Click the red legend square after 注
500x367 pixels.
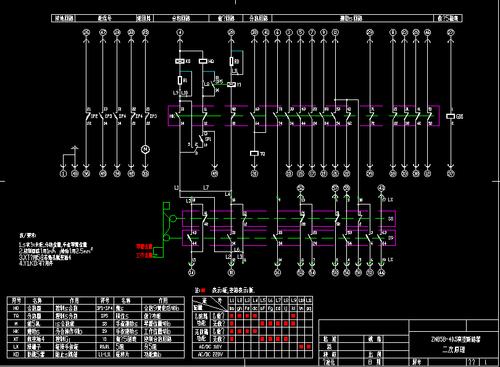(x=203, y=291)
